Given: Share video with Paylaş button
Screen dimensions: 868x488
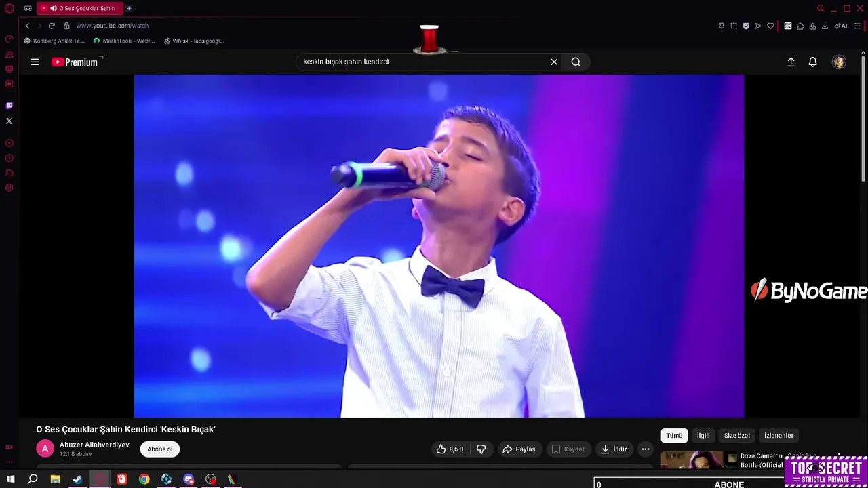Looking at the screenshot, I should point(519,449).
